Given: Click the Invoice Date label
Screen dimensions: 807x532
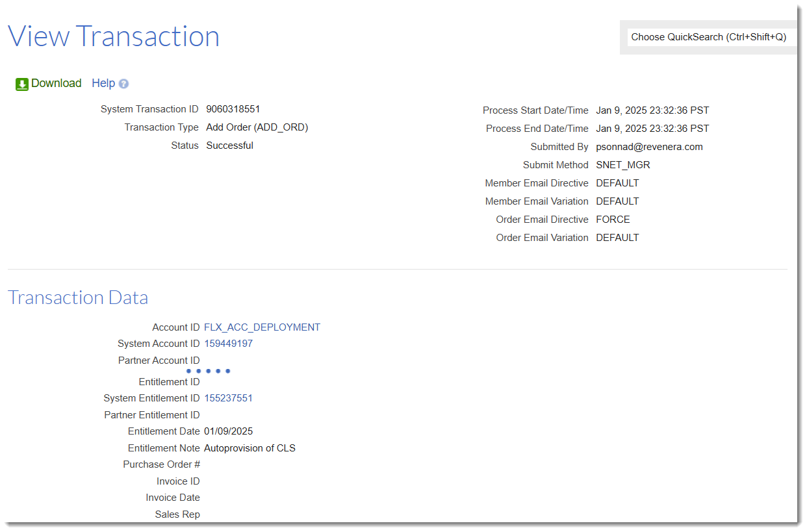Looking at the screenshot, I should click(x=173, y=498).
